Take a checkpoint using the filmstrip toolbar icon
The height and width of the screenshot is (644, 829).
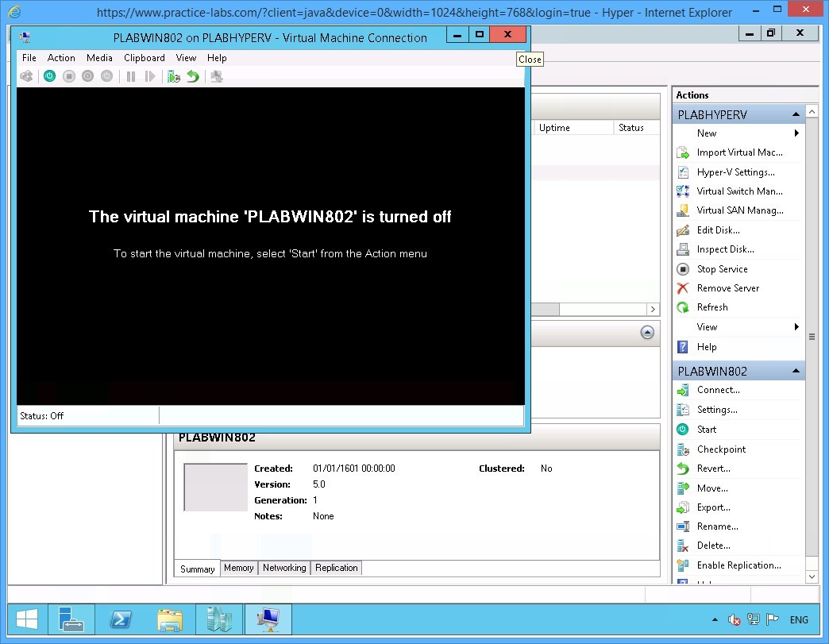[173, 75]
